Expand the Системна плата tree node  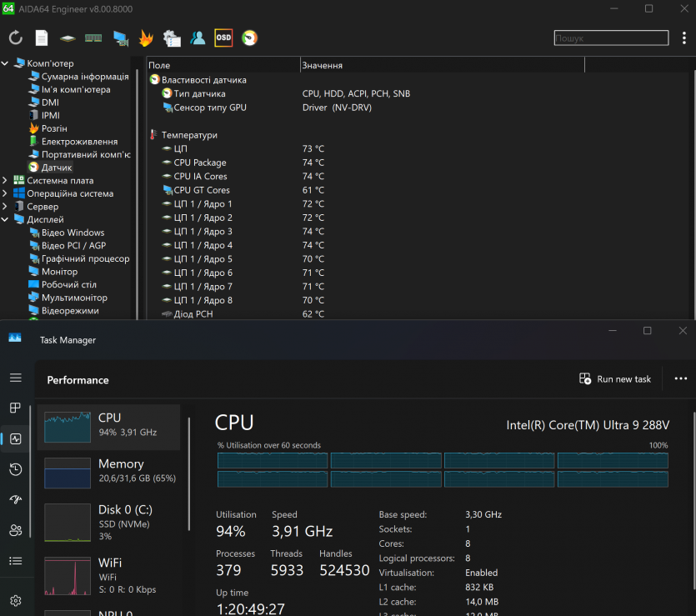click(6, 180)
